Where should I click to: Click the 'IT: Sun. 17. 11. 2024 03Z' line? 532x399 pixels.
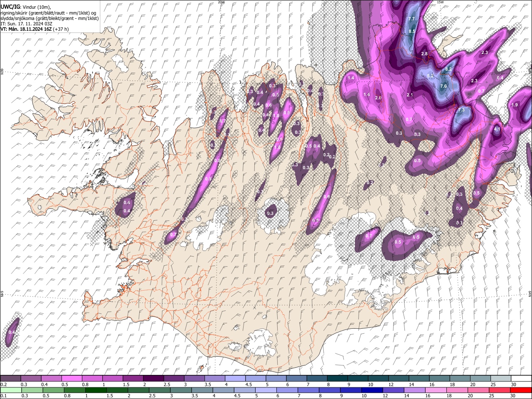[26, 24]
